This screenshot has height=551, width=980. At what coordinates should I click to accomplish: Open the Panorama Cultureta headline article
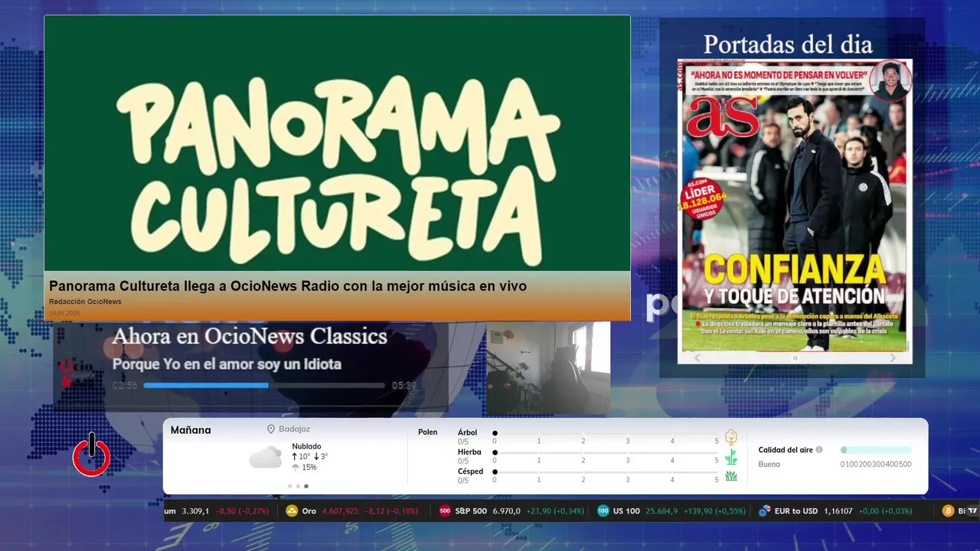pyautogui.click(x=288, y=286)
